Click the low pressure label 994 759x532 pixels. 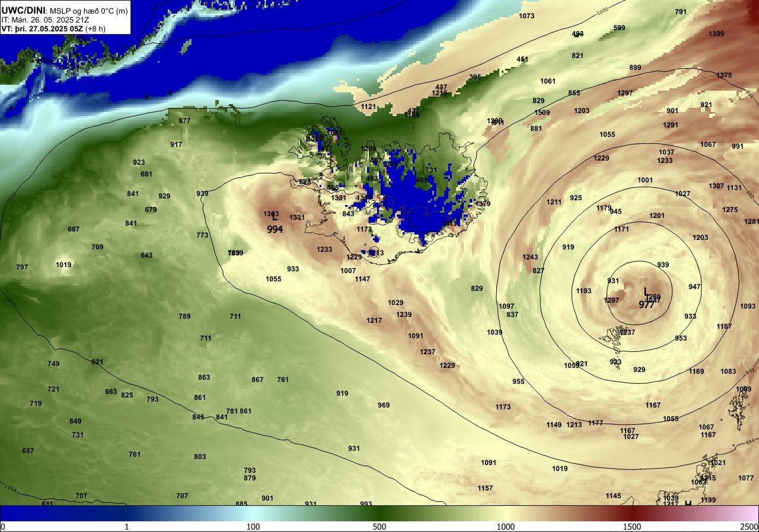[x=275, y=230]
